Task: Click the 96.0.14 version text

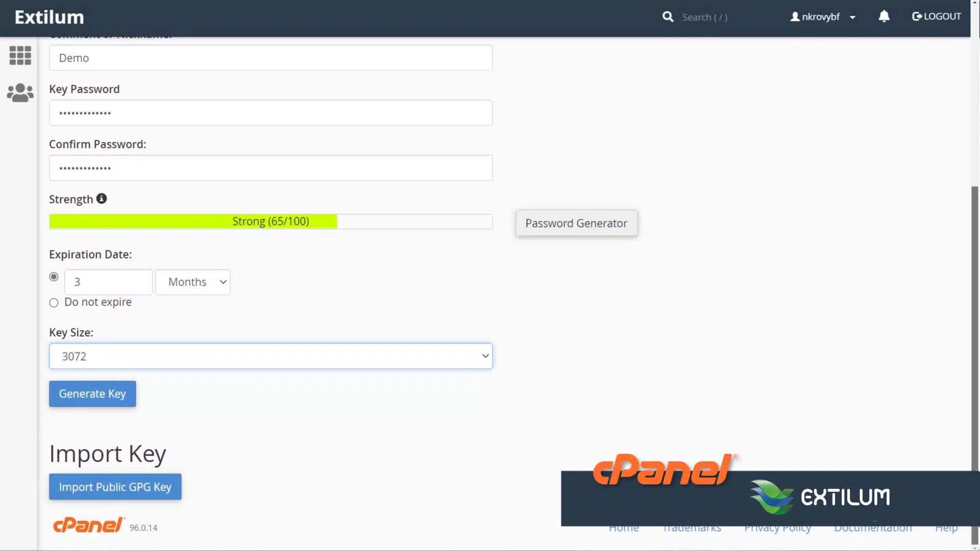Action: pyautogui.click(x=143, y=528)
